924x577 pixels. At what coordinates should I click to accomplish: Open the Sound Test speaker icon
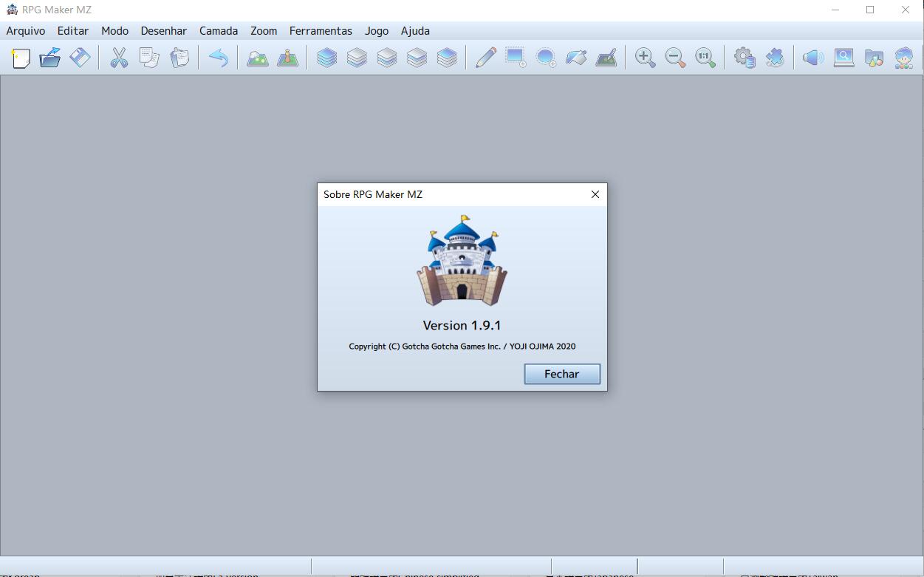(813, 58)
